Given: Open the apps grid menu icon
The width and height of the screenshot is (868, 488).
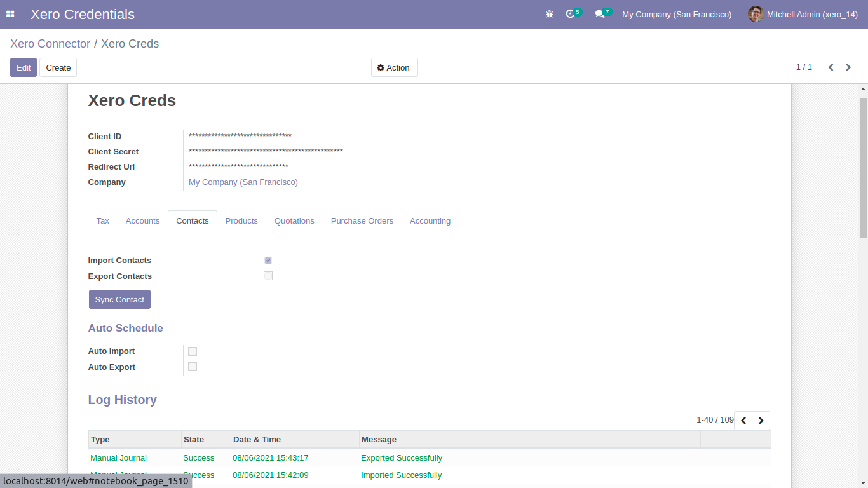Looking at the screenshot, I should pyautogui.click(x=10, y=14).
